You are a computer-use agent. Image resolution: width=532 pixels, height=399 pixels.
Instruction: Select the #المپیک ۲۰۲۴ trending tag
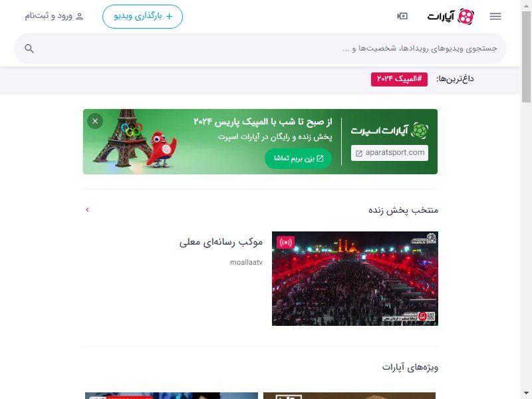pos(399,79)
